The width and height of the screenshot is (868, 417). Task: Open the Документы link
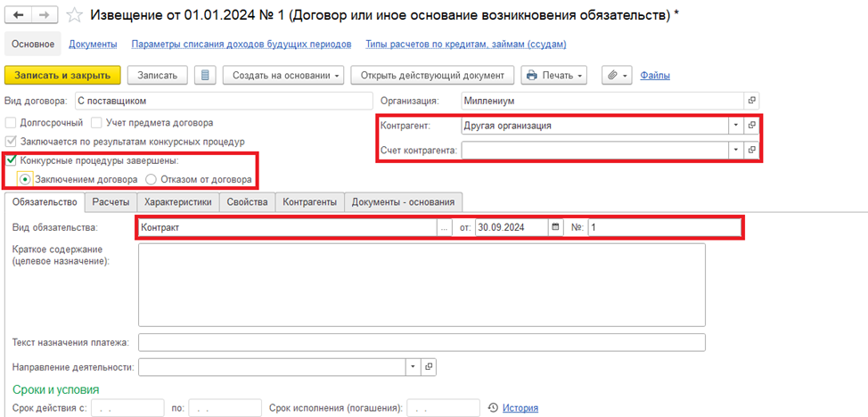(93, 45)
